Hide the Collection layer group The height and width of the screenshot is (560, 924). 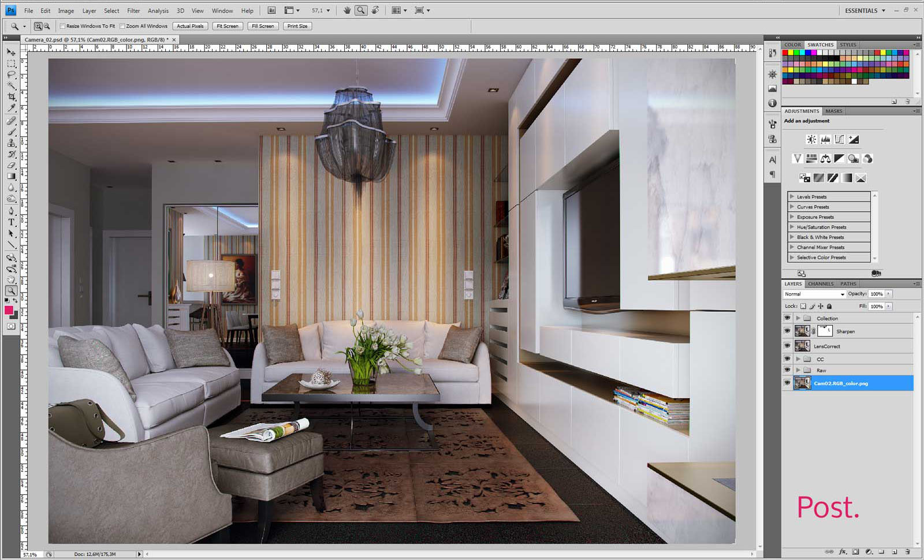coord(787,318)
